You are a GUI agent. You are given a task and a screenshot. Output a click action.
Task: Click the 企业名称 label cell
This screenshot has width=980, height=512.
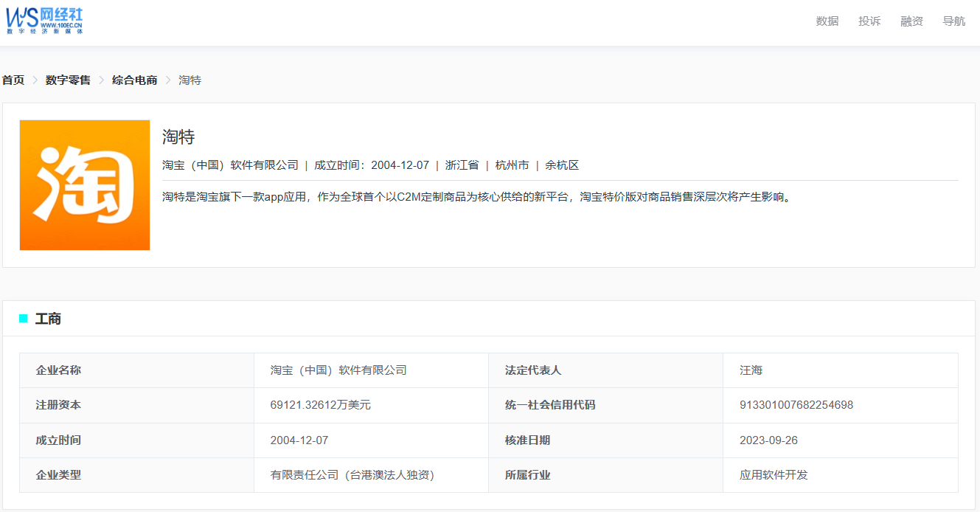click(137, 370)
